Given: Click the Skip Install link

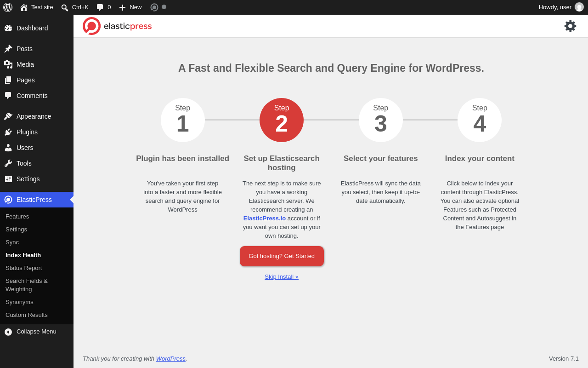Looking at the screenshot, I should tap(282, 277).
